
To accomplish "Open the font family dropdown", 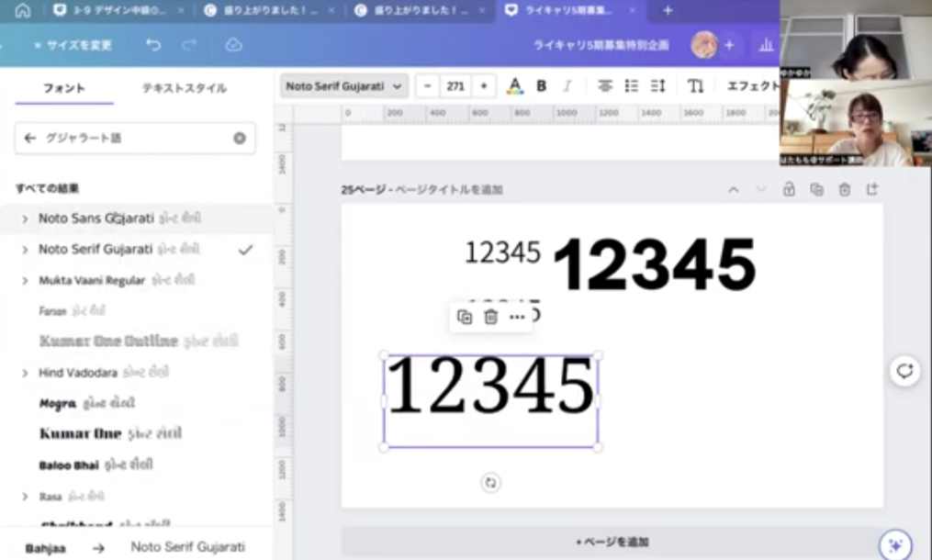I will click(343, 85).
